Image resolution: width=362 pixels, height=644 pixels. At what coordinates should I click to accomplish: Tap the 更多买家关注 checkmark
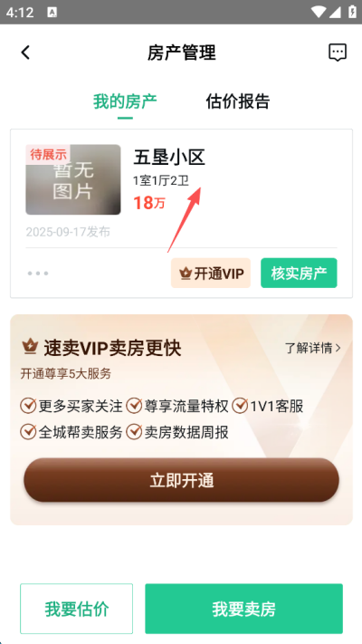coord(28,406)
